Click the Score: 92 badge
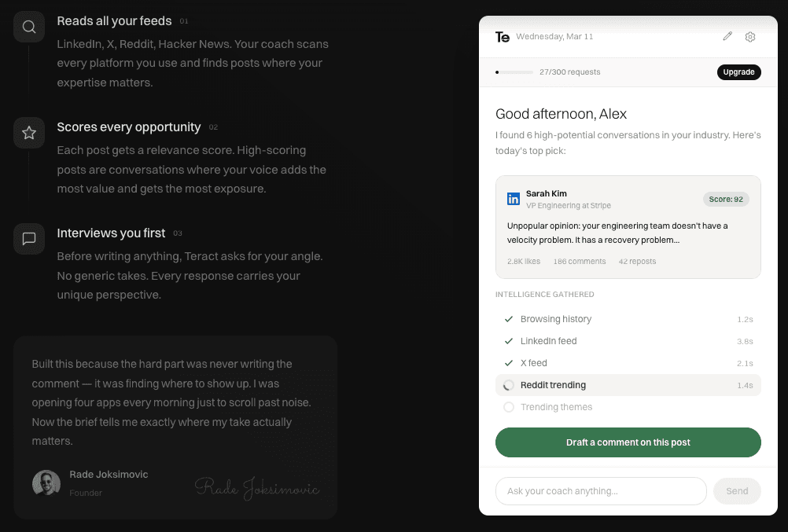Screen dimensions: 788x532 coord(726,200)
